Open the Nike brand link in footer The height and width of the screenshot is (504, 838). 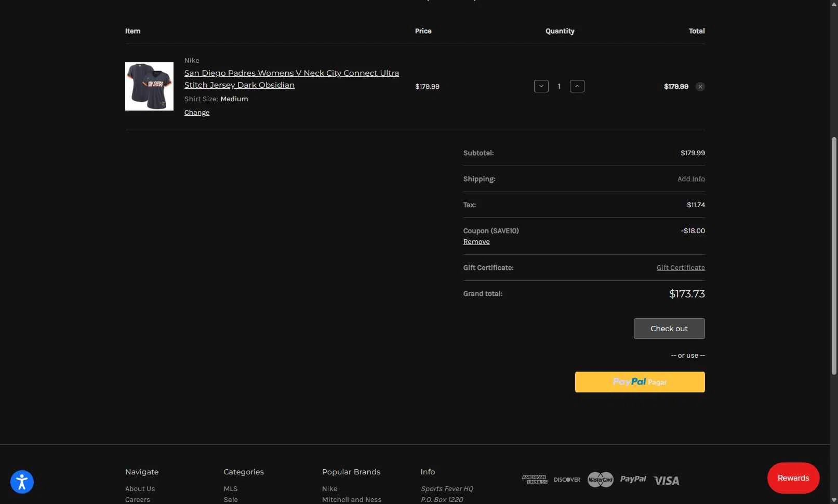(x=329, y=489)
